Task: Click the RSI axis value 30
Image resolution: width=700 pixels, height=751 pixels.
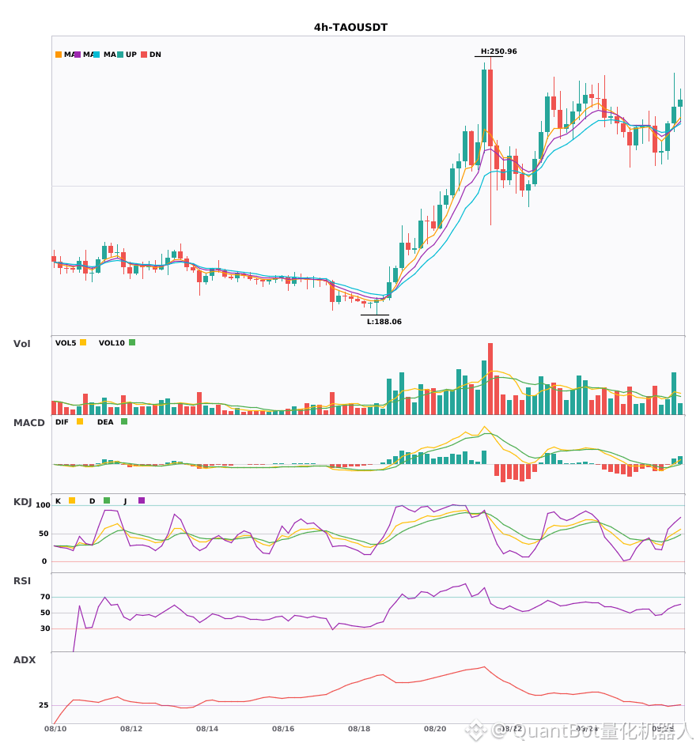Action: 45,628
